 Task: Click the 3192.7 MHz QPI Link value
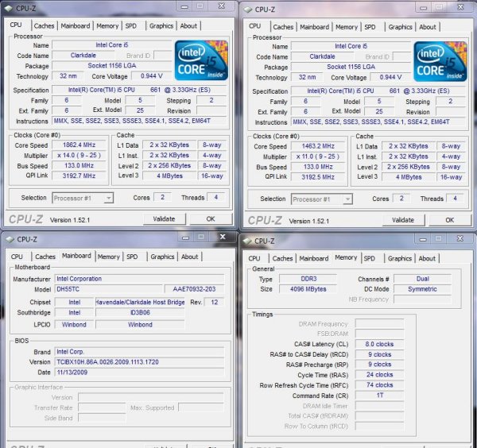tap(79, 176)
